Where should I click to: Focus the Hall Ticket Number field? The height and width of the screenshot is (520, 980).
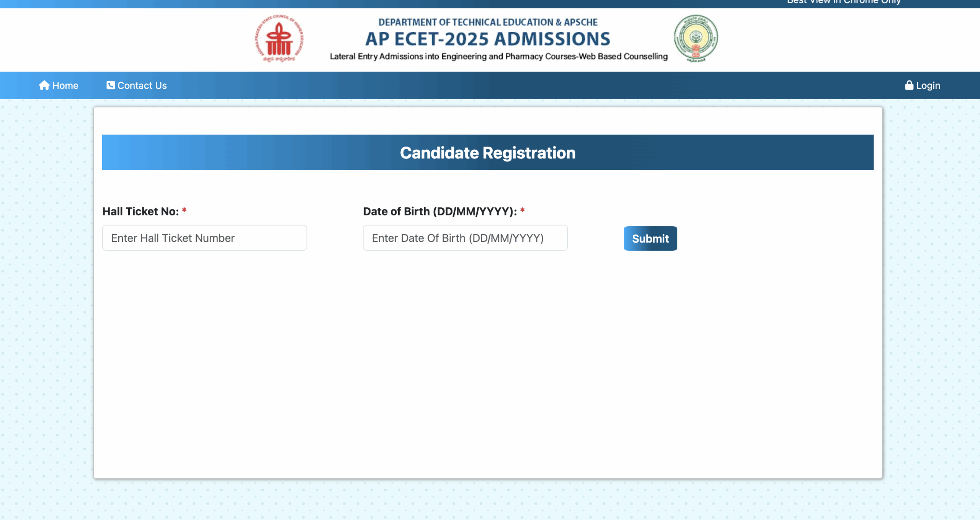pos(204,238)
